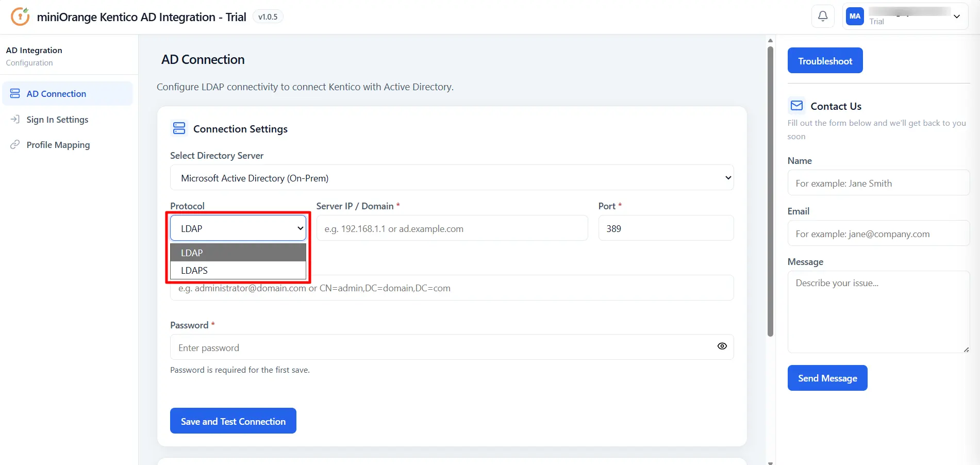Screen dimensions: 980x465
Task: Open AD Connection in sidebar
Action: click(68, 94)
